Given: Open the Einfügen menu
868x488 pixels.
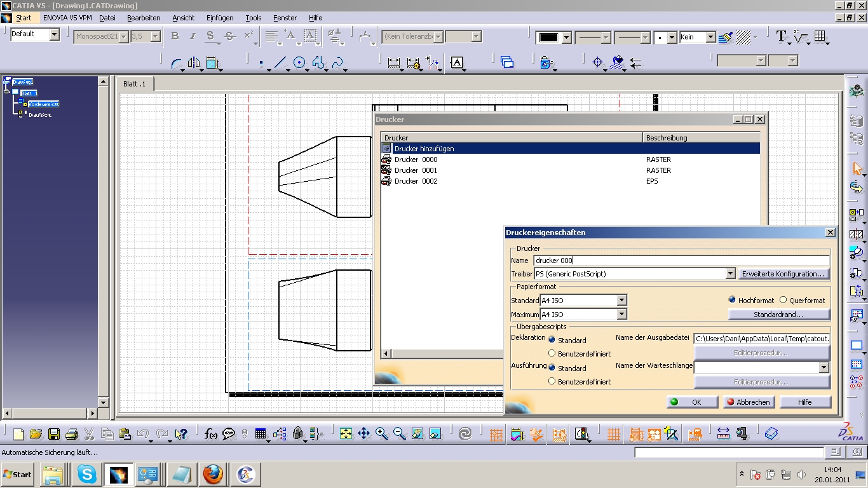Looking at the screenshot, I should pos(220,18).
